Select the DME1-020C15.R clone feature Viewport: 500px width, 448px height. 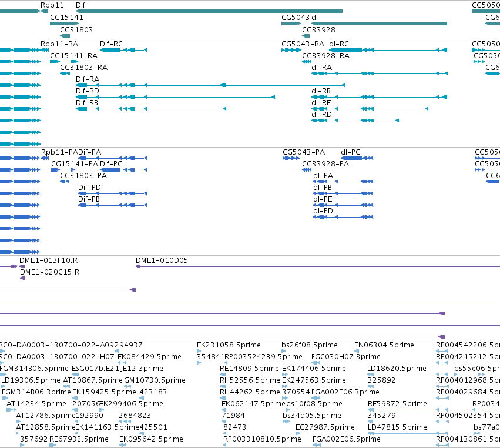[x=22, y=278]
